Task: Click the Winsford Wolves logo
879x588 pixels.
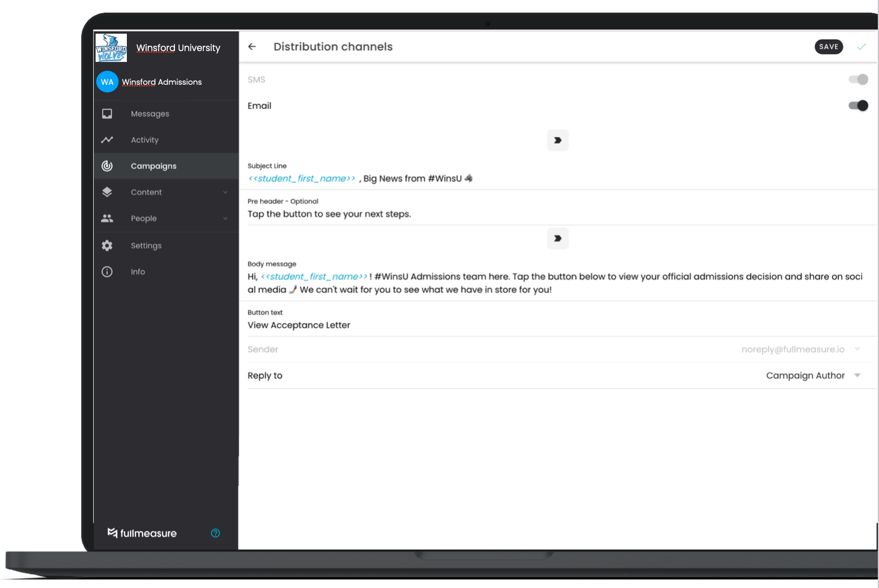Action: [111, 47]
